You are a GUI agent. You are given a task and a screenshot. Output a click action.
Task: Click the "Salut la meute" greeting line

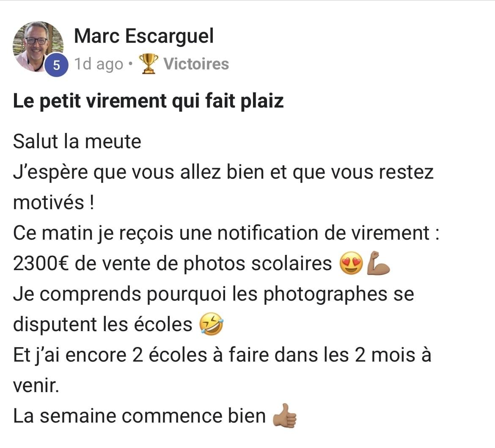[77, 141]
